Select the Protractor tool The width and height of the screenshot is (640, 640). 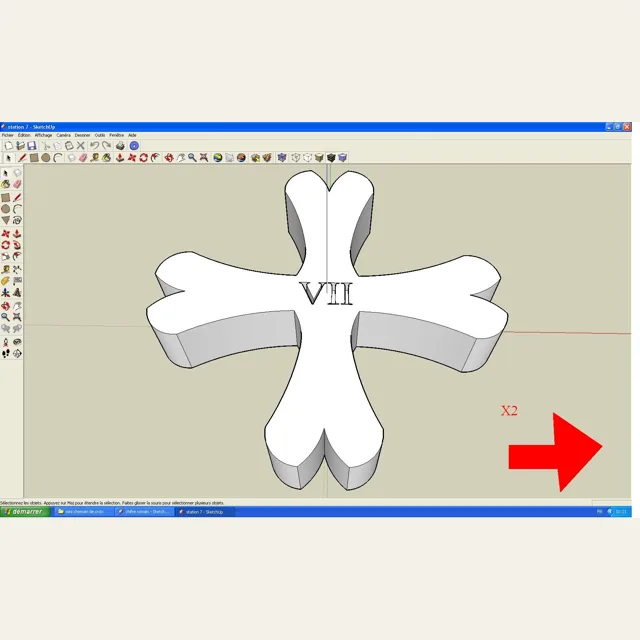6,281
